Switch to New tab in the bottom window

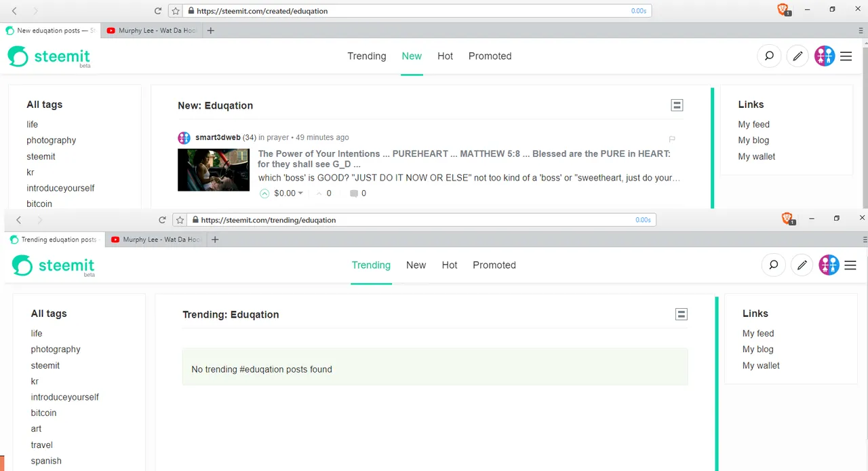[x=416, y=265]
